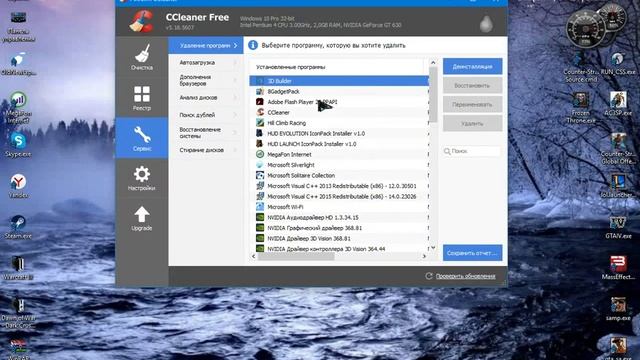Select Microsoft Visual C++ 2013 Redistributable
This screenshot has height=360, width=640.
point(339,186)
